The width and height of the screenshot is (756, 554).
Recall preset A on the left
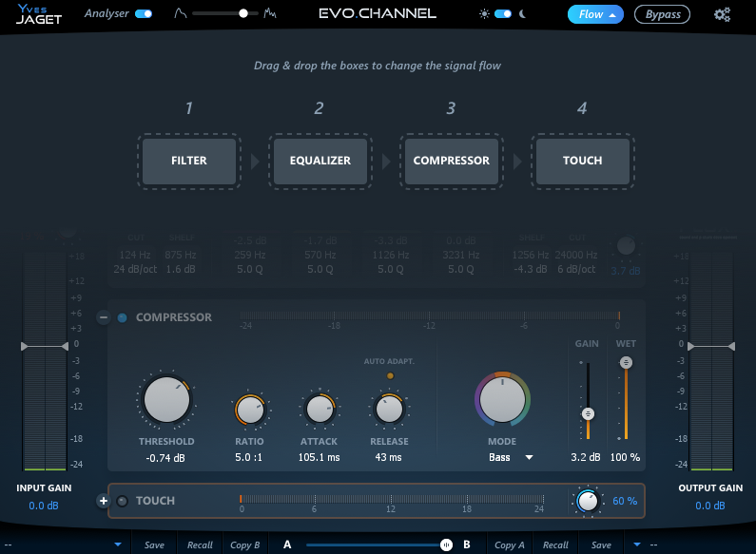(200, 544)
